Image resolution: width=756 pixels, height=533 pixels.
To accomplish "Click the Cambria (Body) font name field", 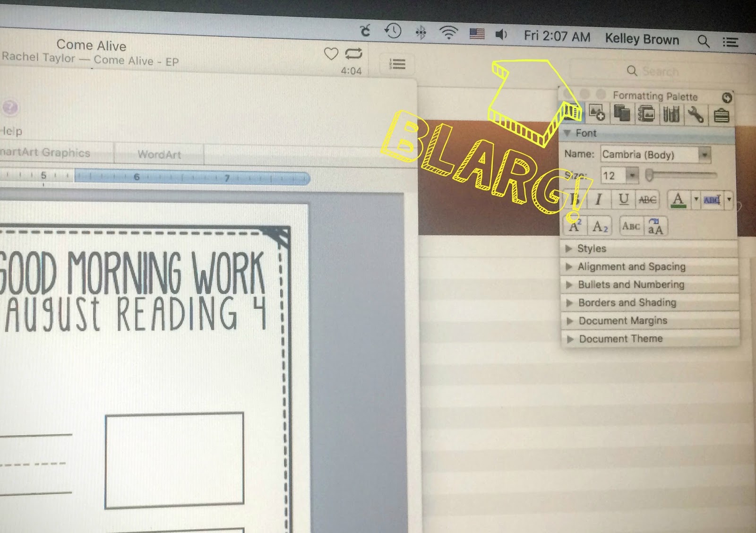I will tap(650, 155).
